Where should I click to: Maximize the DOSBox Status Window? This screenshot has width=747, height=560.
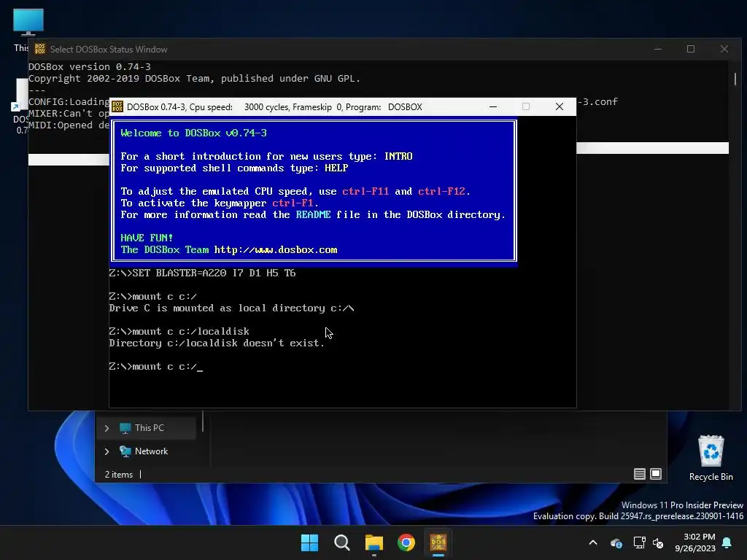[x=691, y=49]
